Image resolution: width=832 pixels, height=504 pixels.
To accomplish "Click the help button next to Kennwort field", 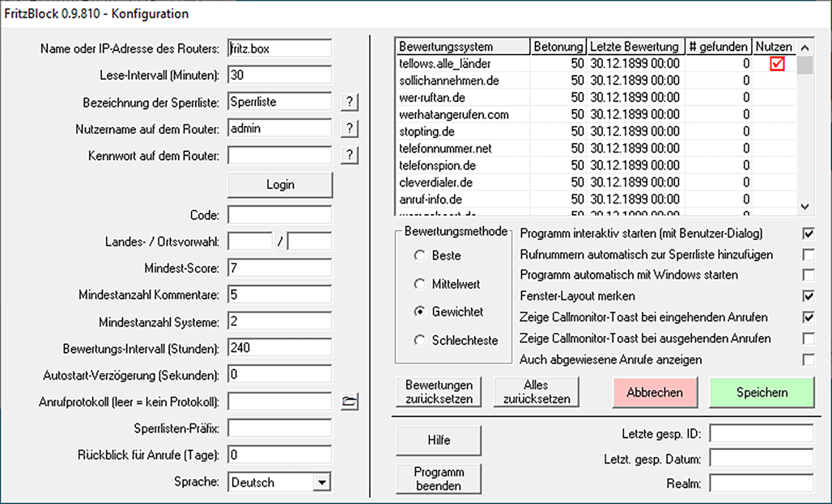I will pyautogui.click(x=349, y=155).
